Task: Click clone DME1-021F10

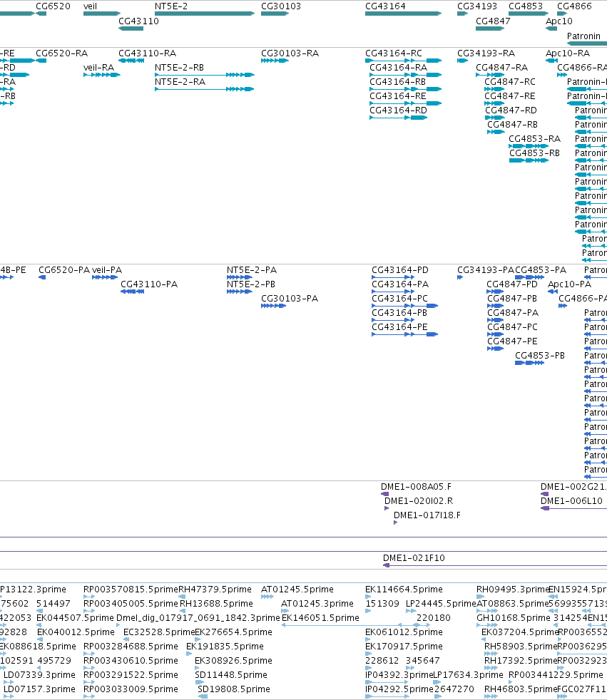Action: click(414, 558)
